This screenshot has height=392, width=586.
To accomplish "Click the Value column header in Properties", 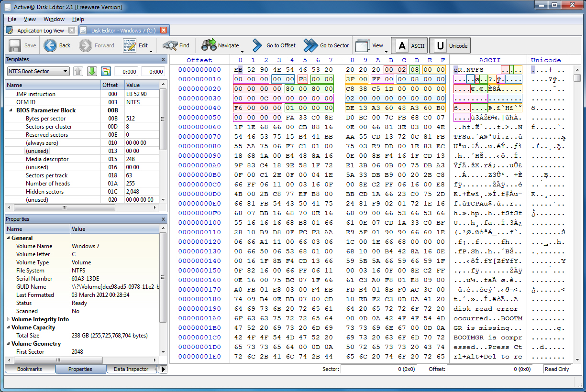I will [x=114, y=229].
